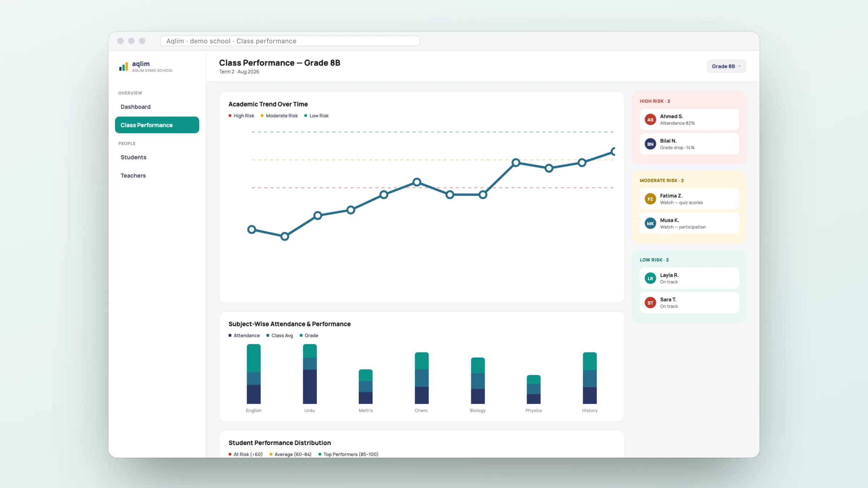
Task: Click Musa K. avatar badge MK
Action: click(x=650, y=224)
